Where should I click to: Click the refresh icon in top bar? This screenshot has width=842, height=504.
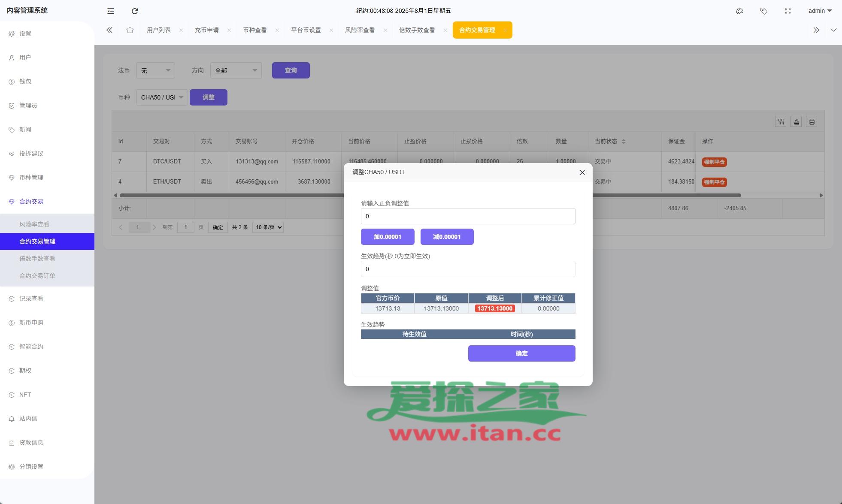(135, 11)
